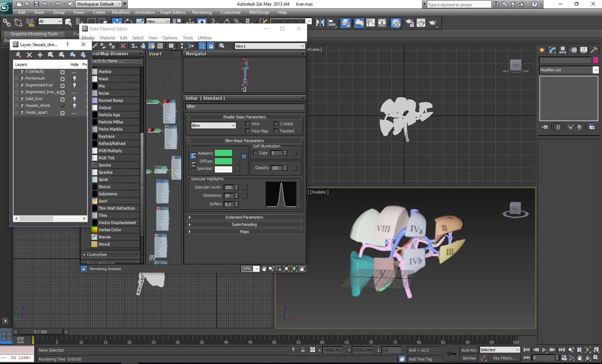Click the Diffuse green color swatch

pos(223,161)
